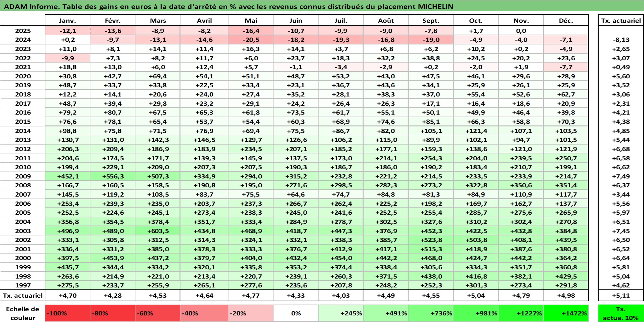The height and width of the screenshot is (322, 644).
Task: Click the 'Tx. actua. 10%' green cell
Action: (621, 313)
